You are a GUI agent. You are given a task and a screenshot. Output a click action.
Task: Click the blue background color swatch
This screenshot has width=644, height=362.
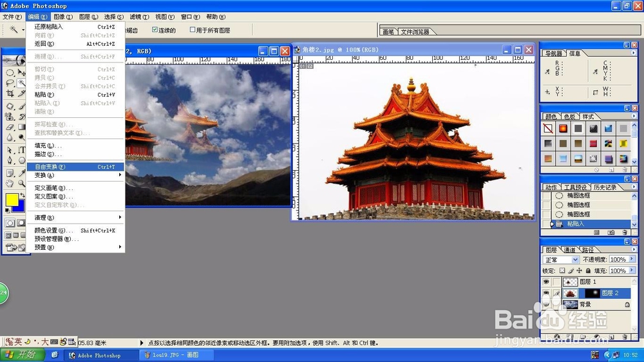21,207
